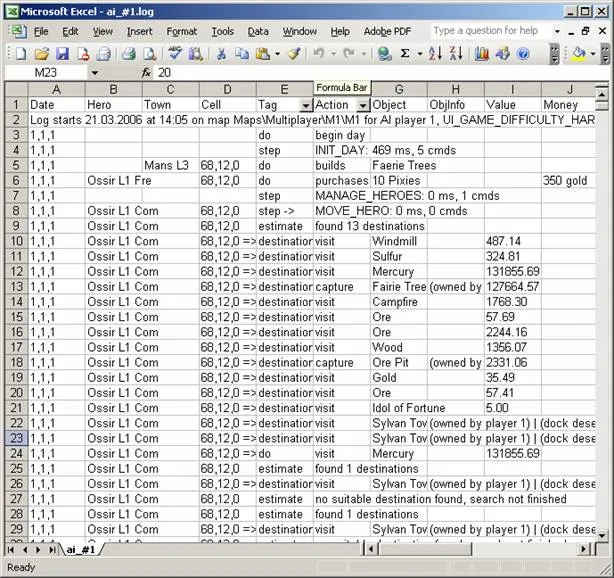614x578 pixels.
Task: Save the workbook using the floppy disk icon
Action: (61, 53)
